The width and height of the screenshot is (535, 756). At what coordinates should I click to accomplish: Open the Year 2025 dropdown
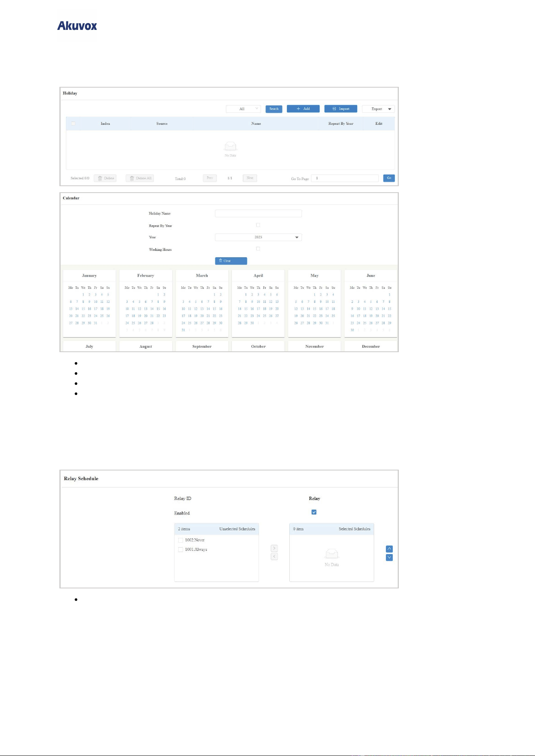258,237
